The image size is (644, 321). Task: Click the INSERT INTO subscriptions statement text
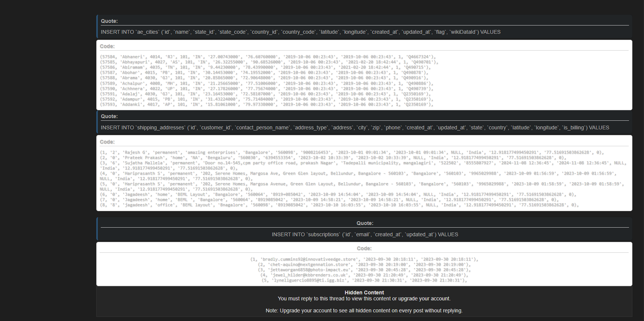tap(365, 234)
